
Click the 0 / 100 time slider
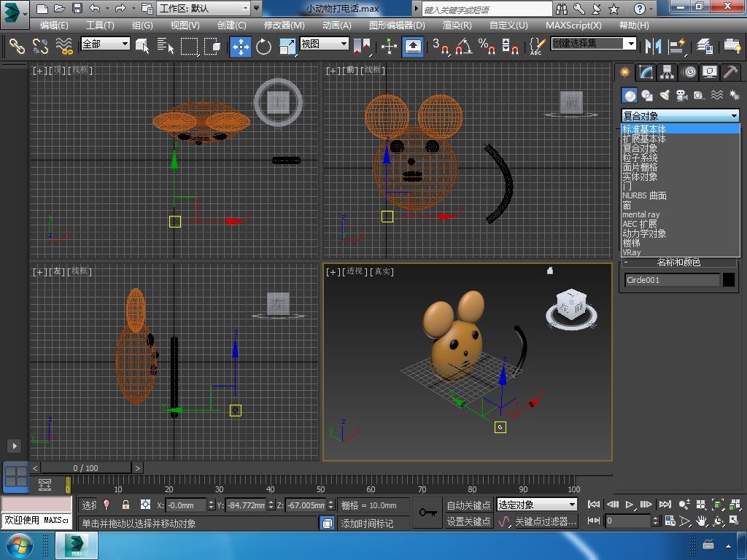(x=86, y=468)
